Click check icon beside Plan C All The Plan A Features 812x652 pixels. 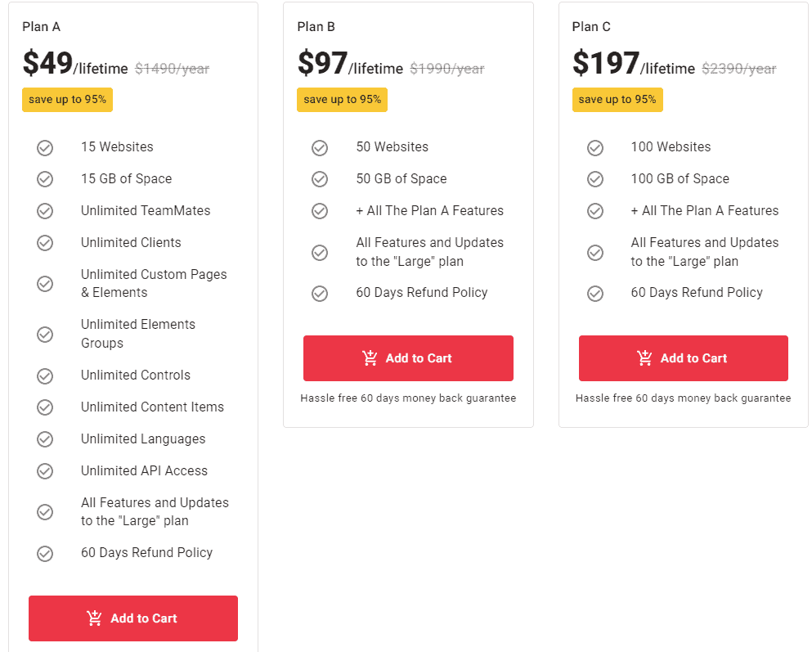(595, 211)
